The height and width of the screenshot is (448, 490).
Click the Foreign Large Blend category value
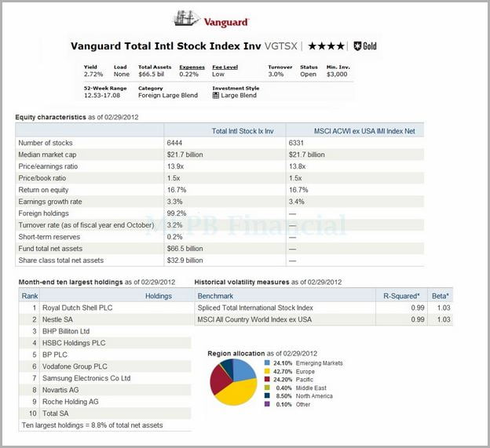168,96
